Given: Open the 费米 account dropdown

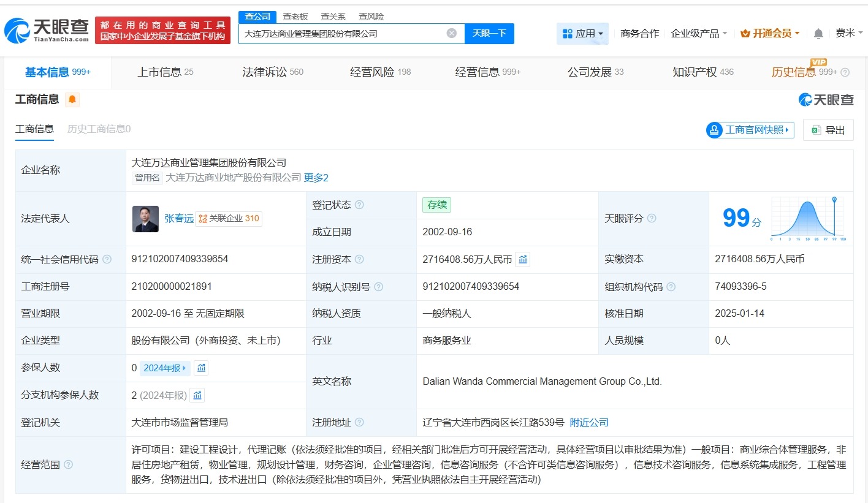Looking at the screenshot, I should (x=849, y=33).
